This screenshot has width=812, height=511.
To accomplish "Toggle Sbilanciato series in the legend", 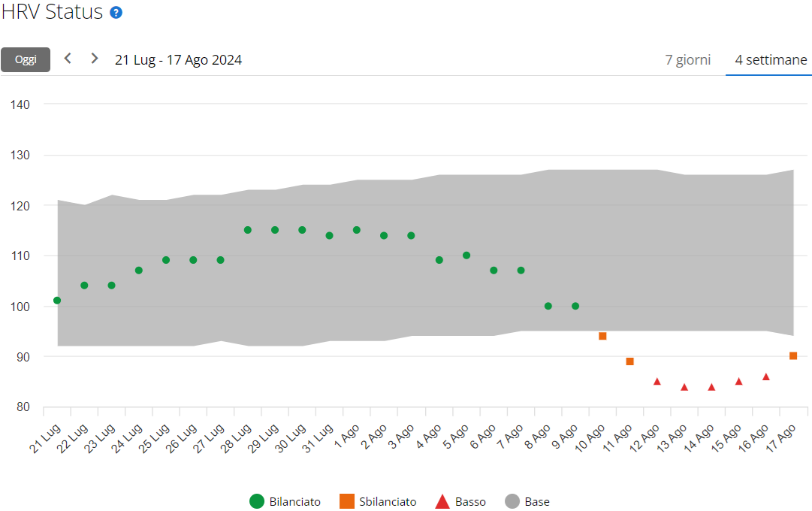I will tap(378, 501).
